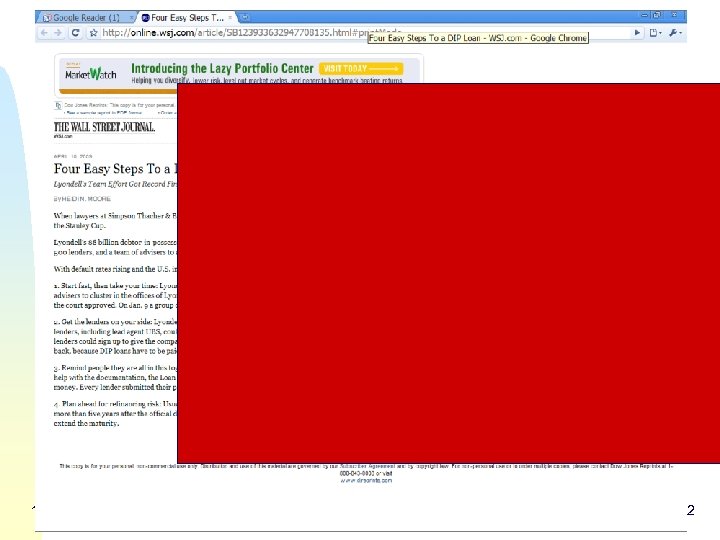Maximize the Chrome window
This screenshot has width=720, height=540.
pos(657,15)
